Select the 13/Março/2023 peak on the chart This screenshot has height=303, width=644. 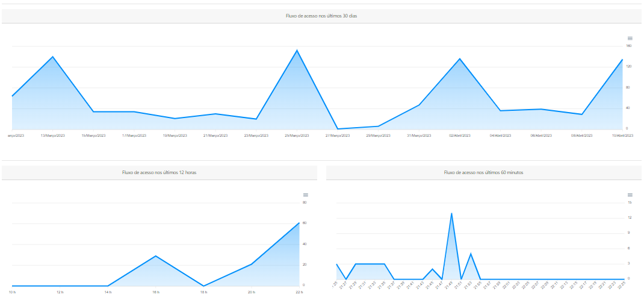53,57
